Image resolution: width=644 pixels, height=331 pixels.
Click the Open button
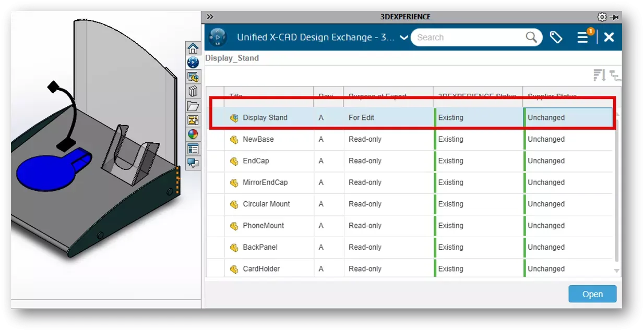592,294
